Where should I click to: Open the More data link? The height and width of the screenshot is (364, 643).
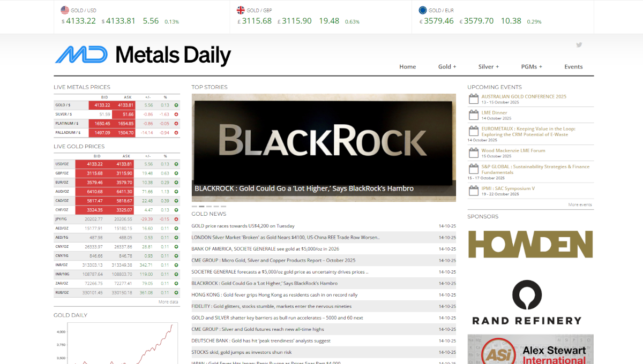pos(168,302)
